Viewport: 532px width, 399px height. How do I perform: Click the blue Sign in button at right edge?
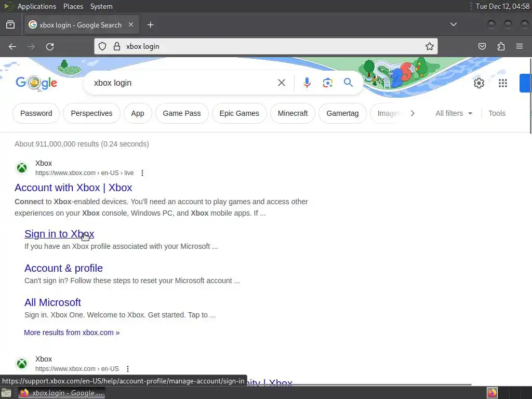[x=526, y=83]
